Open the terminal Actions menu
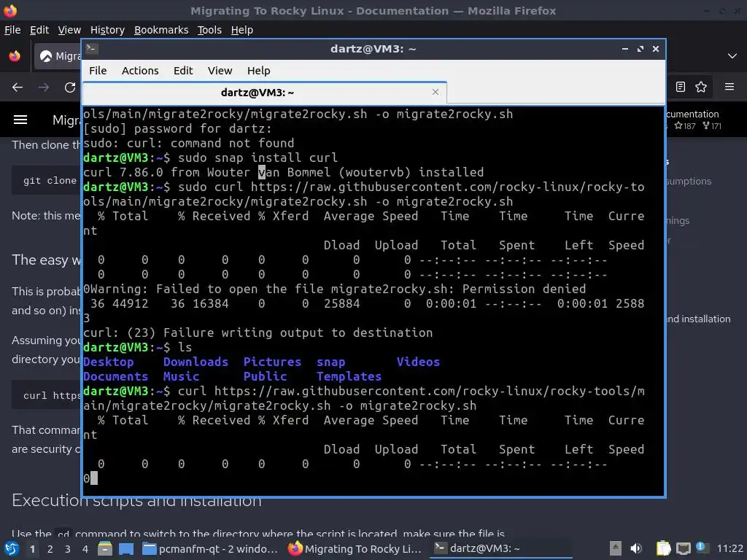The image size is (747, 560). click(x=140, y=71)
